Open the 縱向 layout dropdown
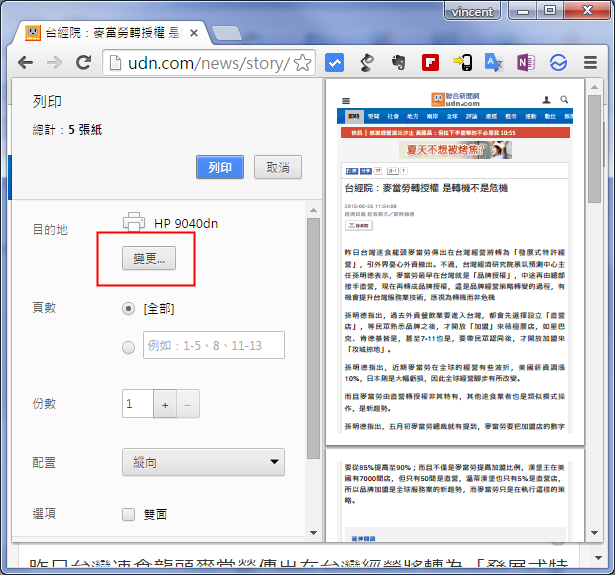Viewport: 615px width, 575px height. pos(203,462)
